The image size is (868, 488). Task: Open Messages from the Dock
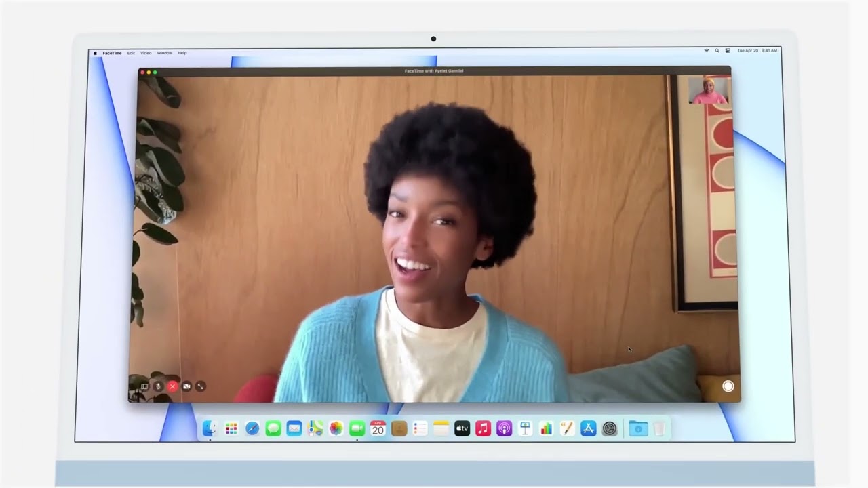(x=273, y=428)
